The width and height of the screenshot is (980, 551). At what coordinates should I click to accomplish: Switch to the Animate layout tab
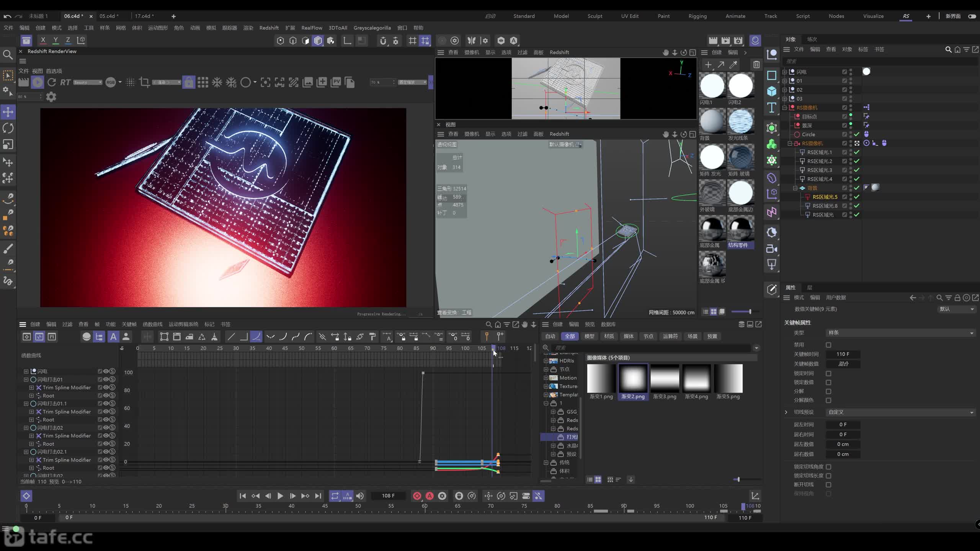pos(735,16)
